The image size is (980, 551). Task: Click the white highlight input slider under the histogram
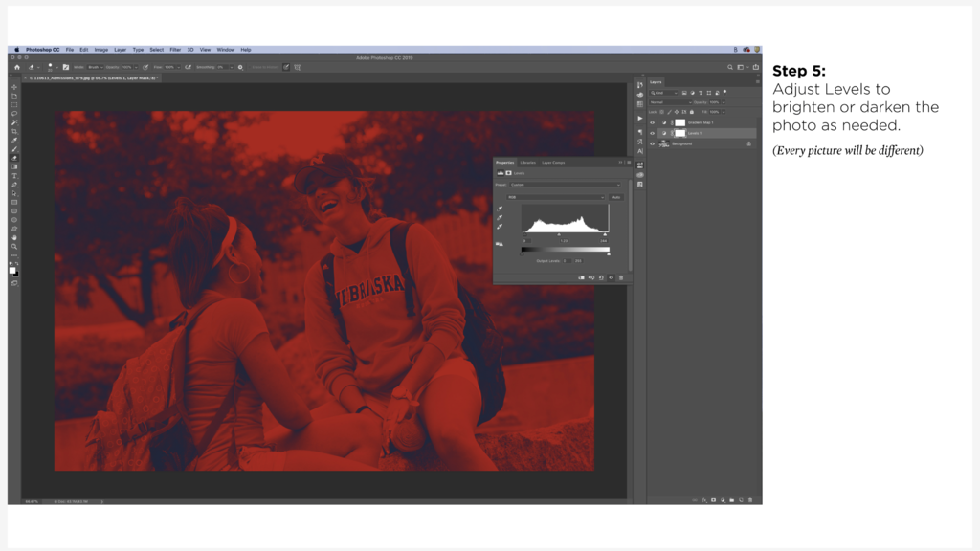pyautogui.click(x=605, y=234)
